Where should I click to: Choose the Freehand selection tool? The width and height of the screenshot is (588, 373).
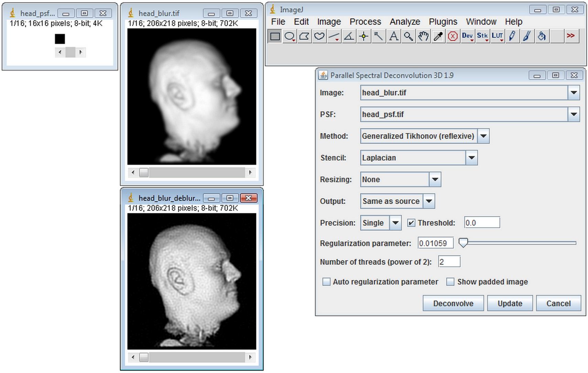[x=319, y=36]
